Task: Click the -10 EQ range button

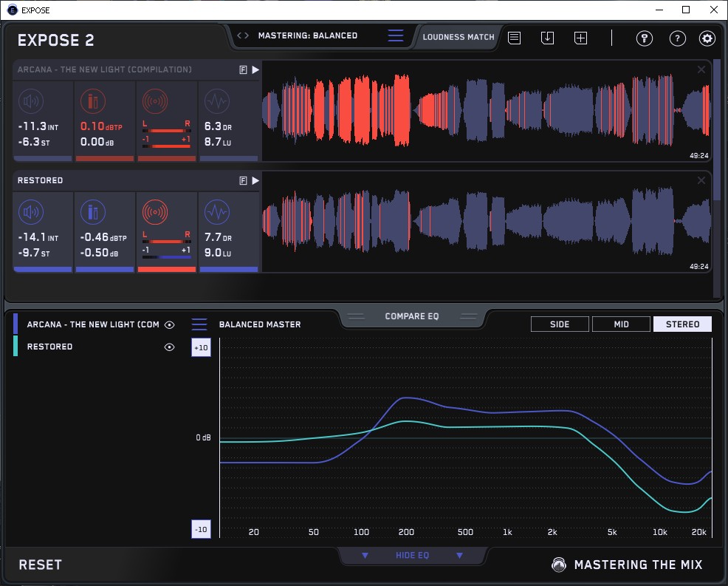Action: pyautogui.click(x=201, y=529)
